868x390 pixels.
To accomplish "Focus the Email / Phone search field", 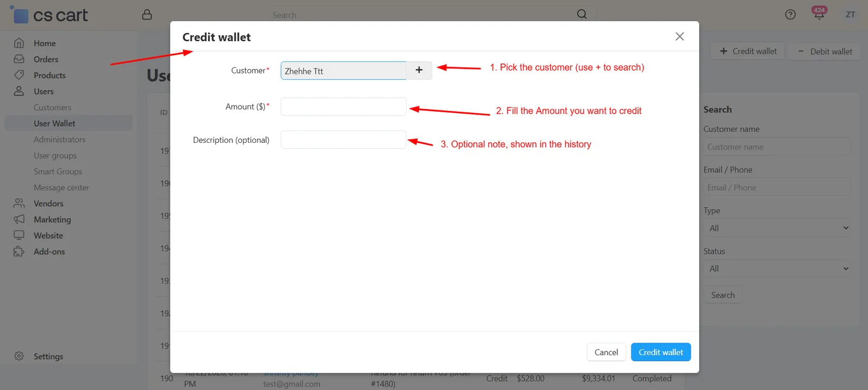I will tap(777, 187).
